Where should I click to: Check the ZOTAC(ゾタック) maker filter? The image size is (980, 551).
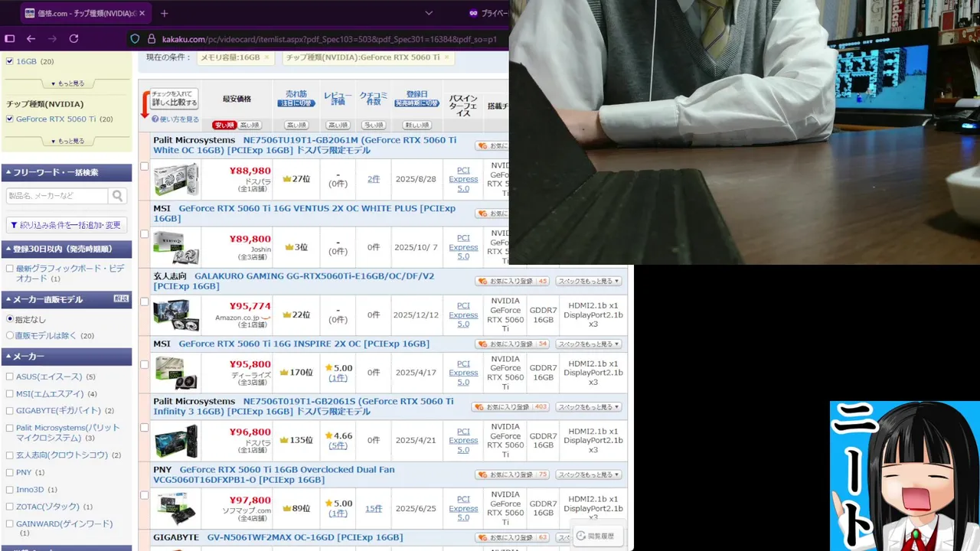tap(10, 507)
